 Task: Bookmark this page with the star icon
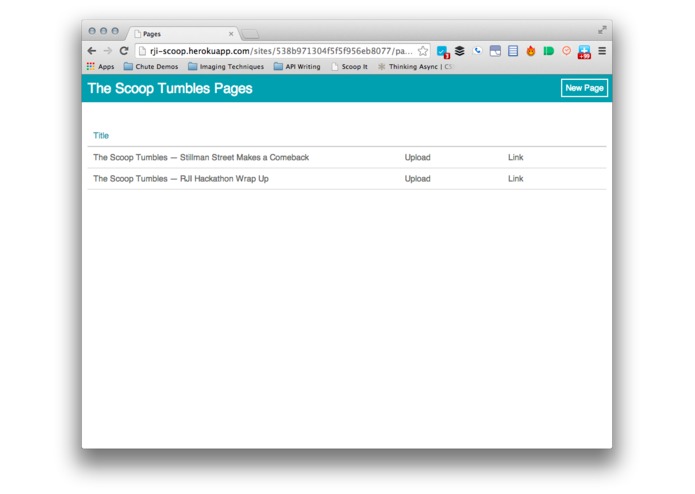423,51
